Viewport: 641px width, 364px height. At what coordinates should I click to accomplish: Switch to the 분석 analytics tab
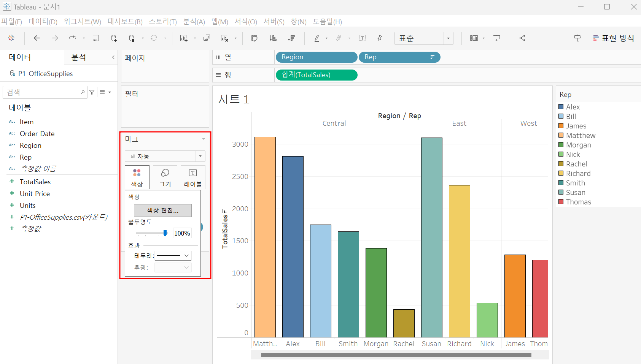pyautogui.click(x=79, y=57)
